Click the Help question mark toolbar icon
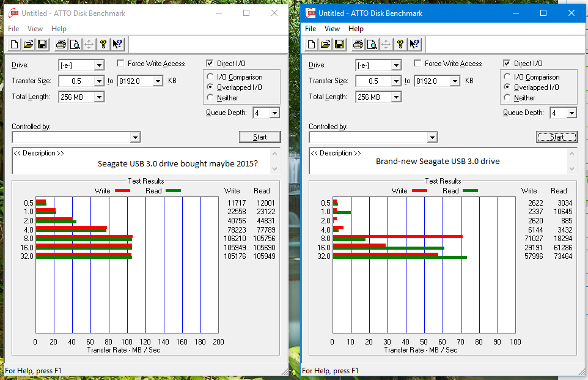The width and height of the screenshot is (588, 380). tap(103, 43)
